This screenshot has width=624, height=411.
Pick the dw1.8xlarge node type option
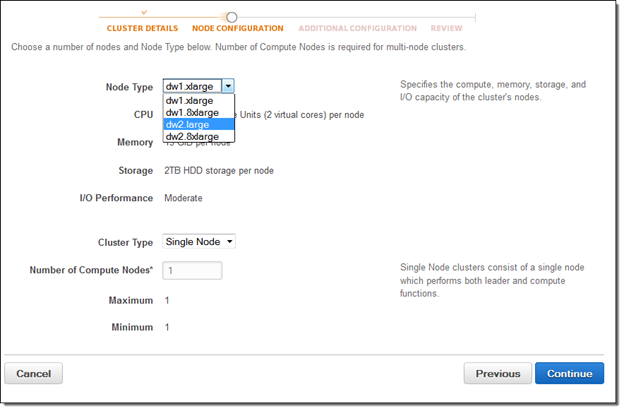pos(193,113)
